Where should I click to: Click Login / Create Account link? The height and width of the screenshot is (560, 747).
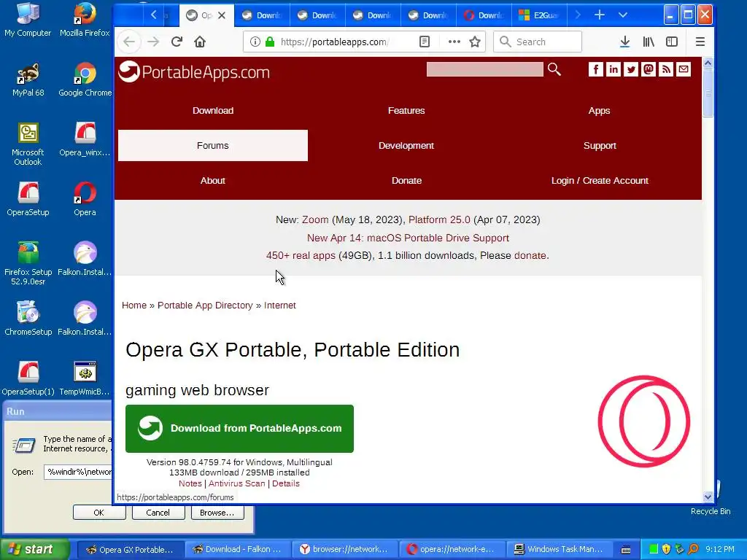pos(600,181)
